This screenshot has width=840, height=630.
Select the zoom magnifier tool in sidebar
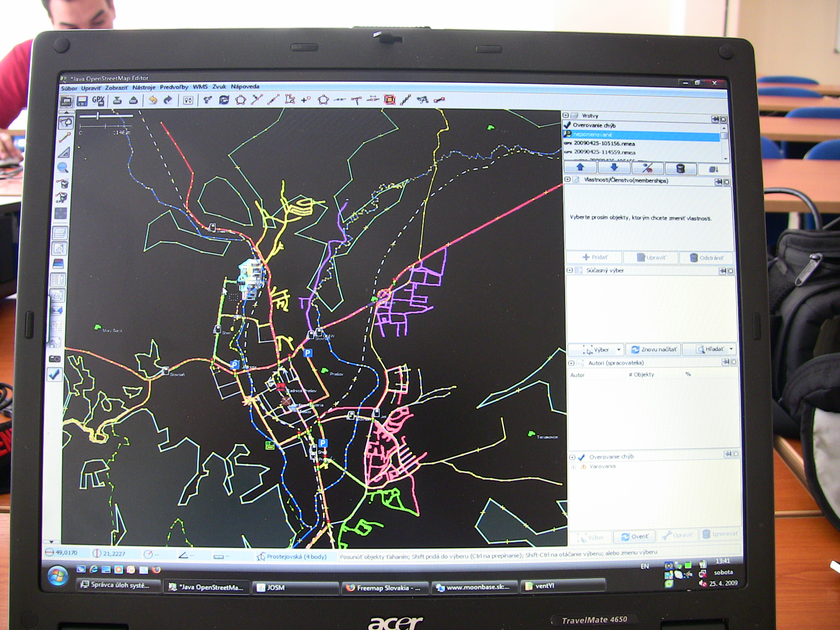click(63, 167)
